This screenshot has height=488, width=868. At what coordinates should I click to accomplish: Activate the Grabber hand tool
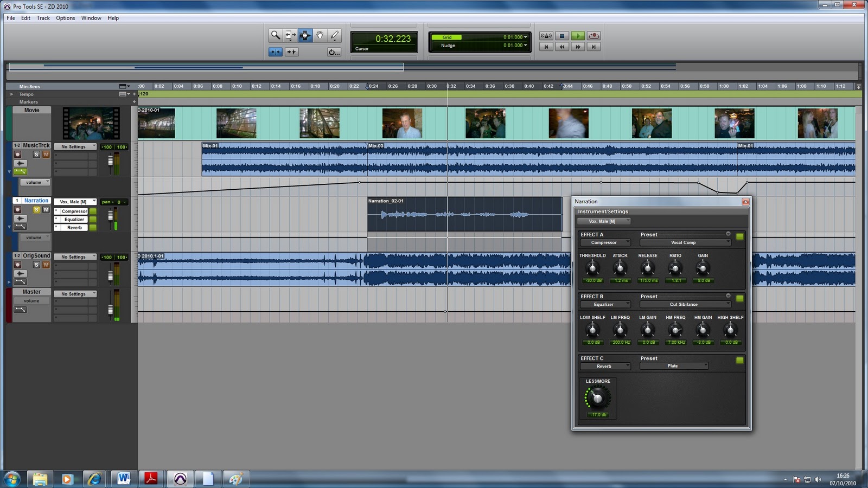click(x=320, y=35)
